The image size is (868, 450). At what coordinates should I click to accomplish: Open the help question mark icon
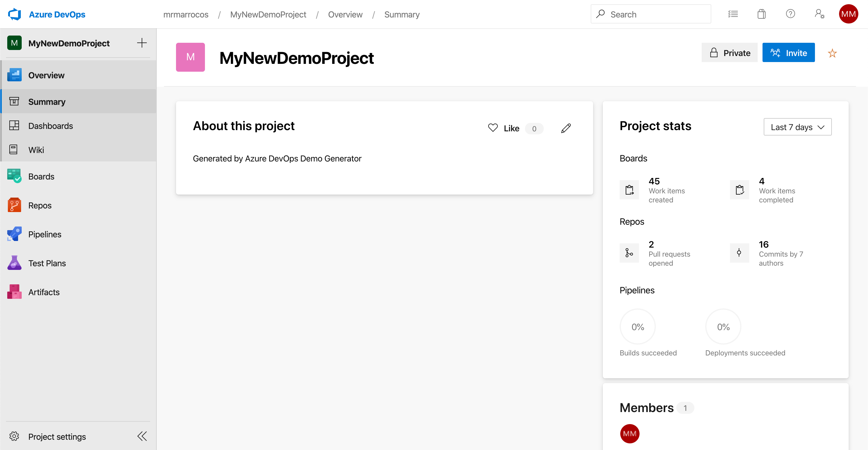(790, 14)
